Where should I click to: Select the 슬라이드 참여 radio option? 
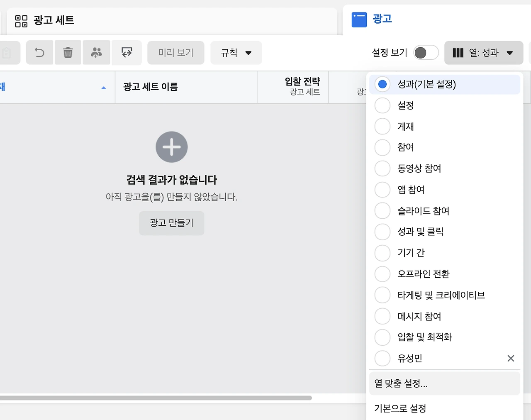[x=382, y=211]
